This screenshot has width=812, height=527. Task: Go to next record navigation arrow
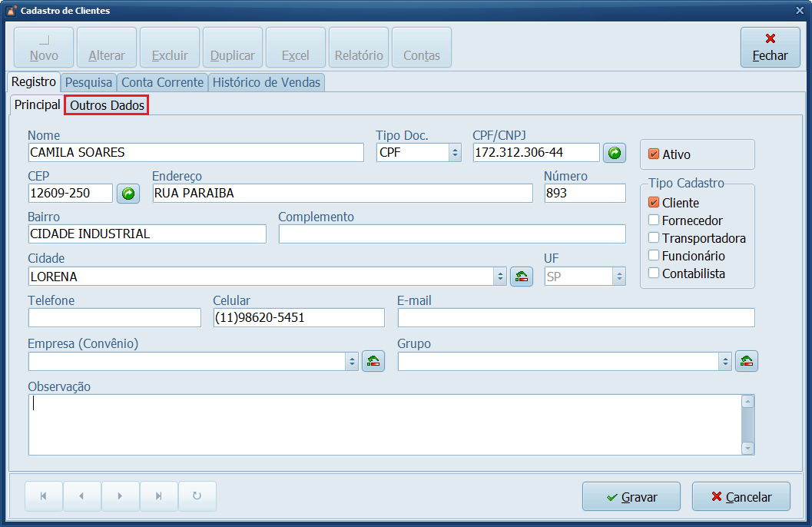[x=121, y=496]
